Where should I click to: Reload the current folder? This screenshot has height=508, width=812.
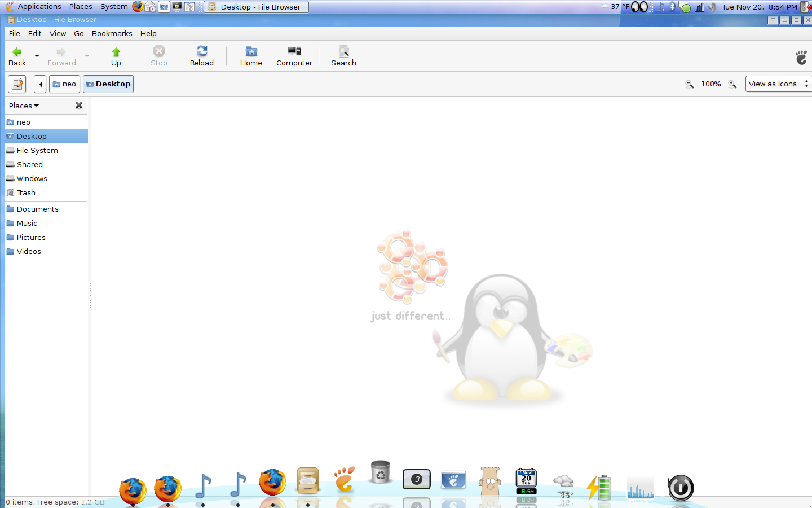[x=201, y=56]
